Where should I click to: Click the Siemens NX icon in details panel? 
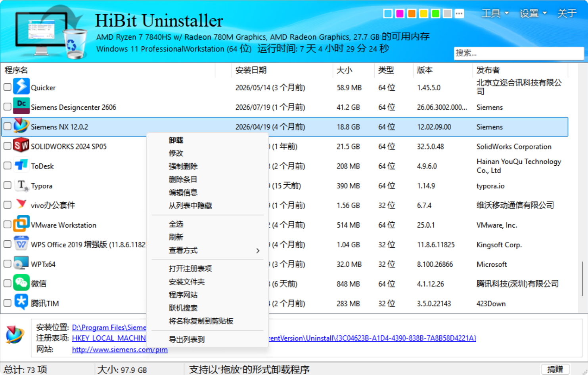coord(15,334)
